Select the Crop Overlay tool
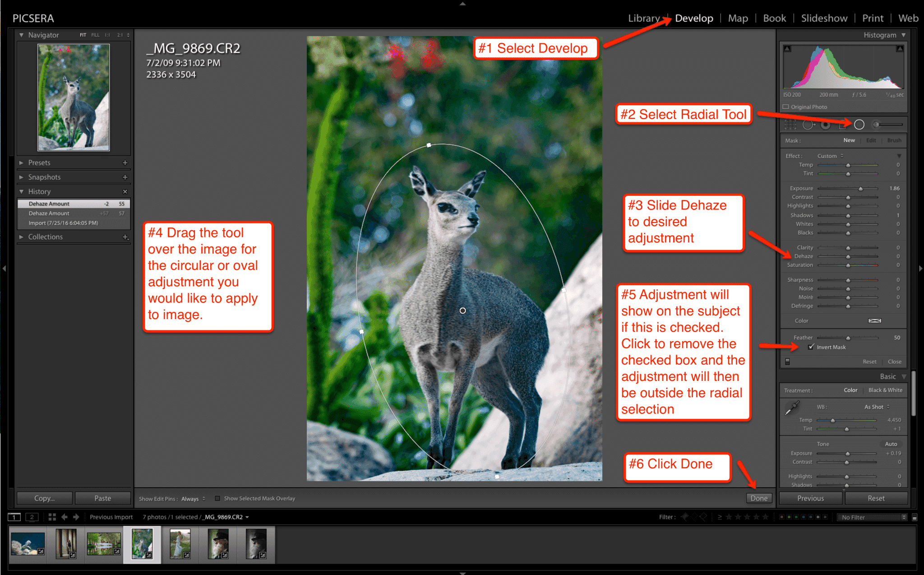This screenshot has height=575, width=924. pyautogui.click(x=790, y=125)
